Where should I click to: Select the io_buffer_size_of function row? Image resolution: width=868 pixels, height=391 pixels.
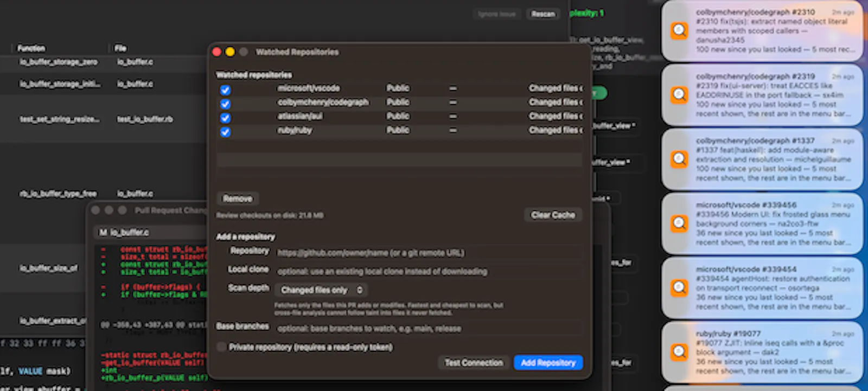[103, 268]
